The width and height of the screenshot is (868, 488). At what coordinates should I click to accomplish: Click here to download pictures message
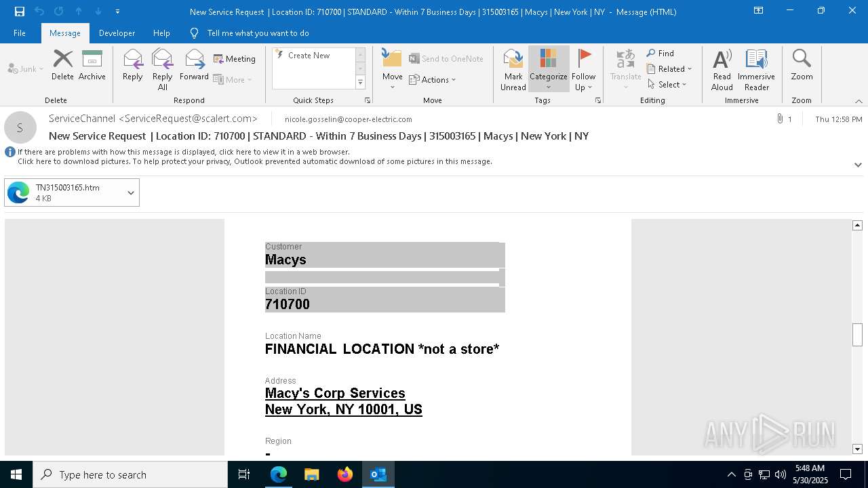(255, 161)
